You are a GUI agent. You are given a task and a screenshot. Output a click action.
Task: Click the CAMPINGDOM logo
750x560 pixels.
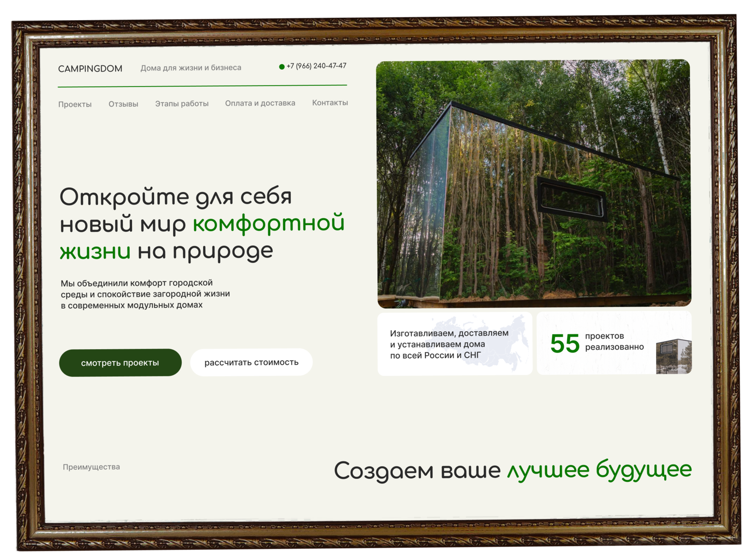91,69
